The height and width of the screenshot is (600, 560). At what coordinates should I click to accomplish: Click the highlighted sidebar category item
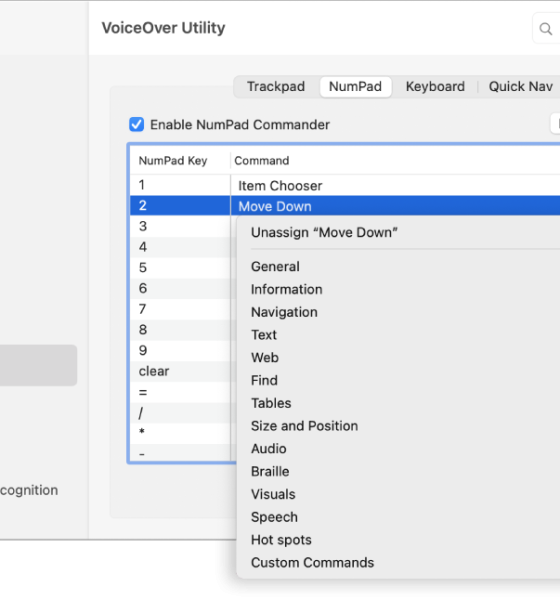click(38, 365)
